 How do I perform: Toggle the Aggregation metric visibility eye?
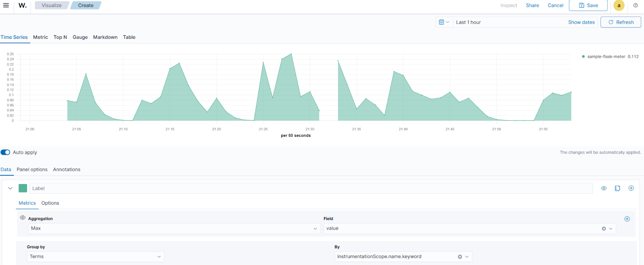click(23, 218)
